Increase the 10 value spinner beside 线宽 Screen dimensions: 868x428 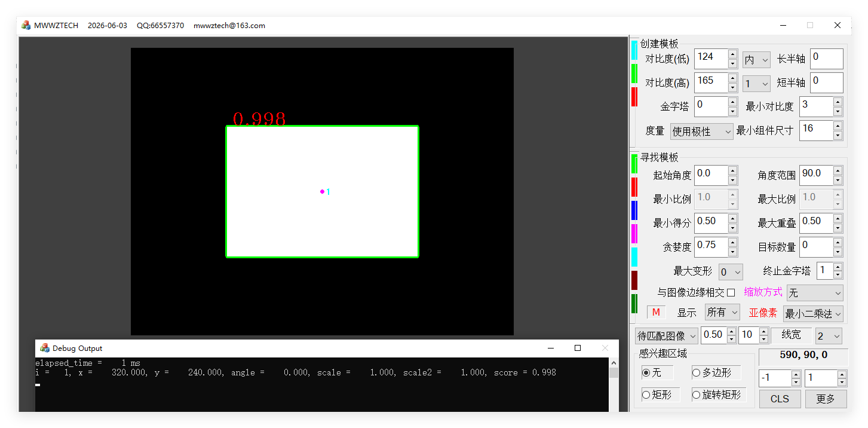[x=763, y=331]
